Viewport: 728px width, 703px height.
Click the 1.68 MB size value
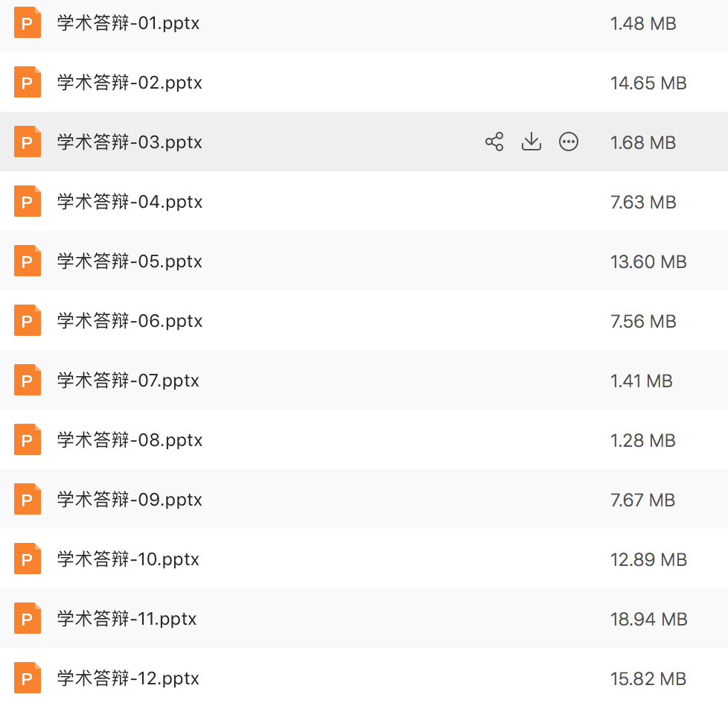pos(643,143)
